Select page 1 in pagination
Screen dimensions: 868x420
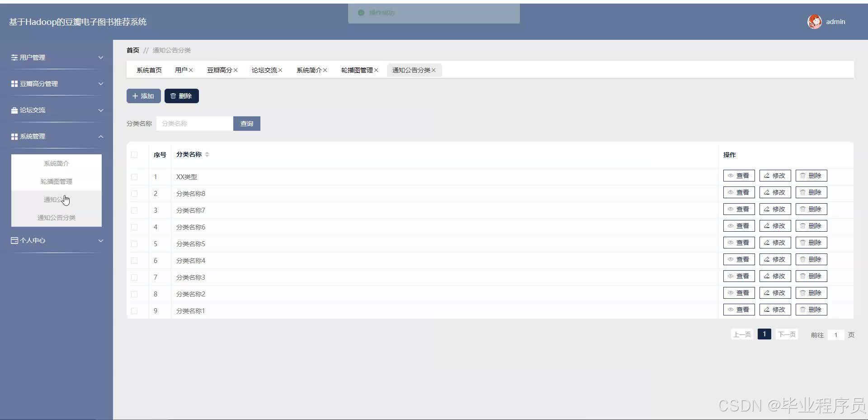(764, 334)
